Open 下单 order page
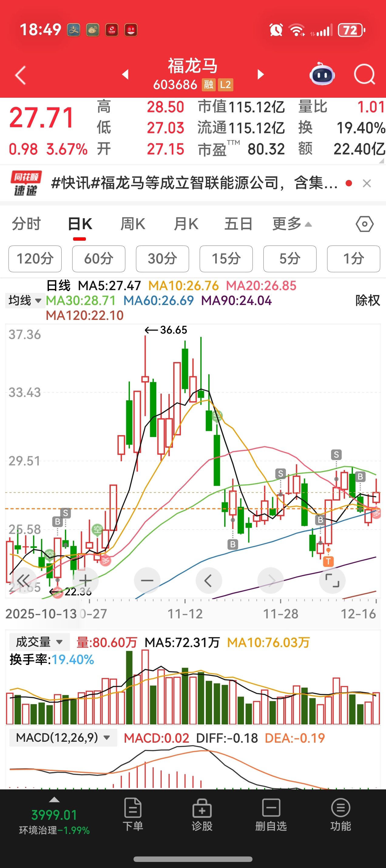This screenshot has width=386, height=868. pyautogui.click(x=133, y=814)
